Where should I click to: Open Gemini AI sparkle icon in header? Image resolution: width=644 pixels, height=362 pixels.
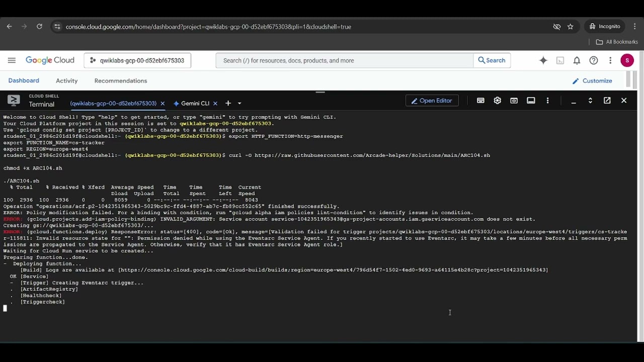point(543,60)
